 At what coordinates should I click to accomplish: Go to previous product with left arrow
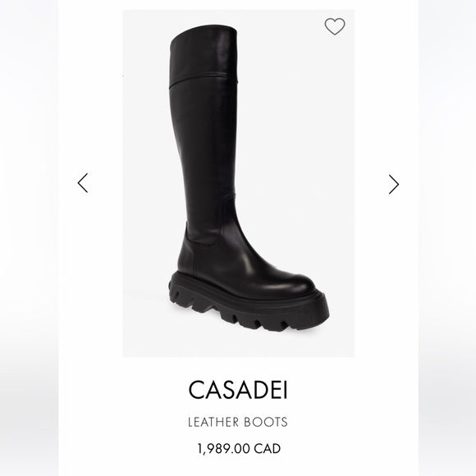pyautogui.click(x=83, y=183)
